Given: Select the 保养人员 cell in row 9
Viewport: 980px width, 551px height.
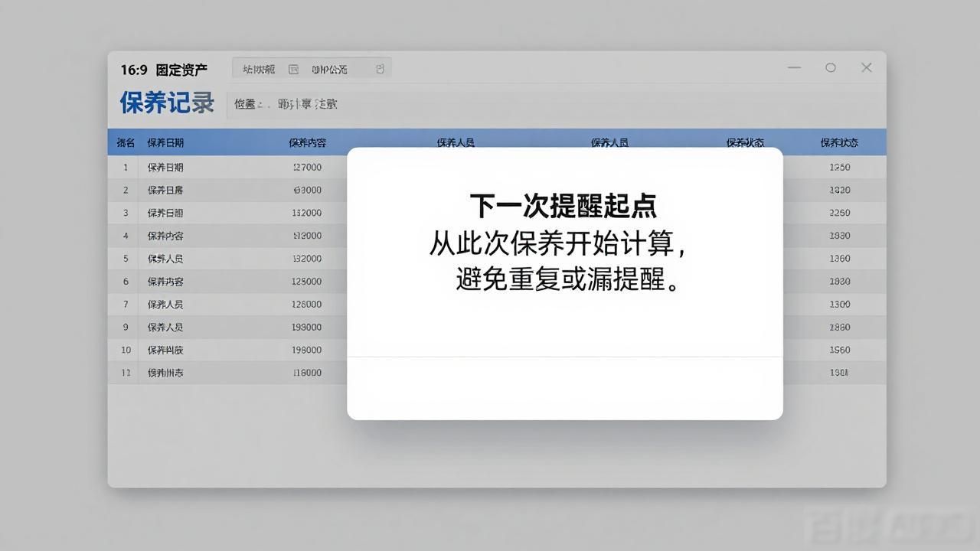Looking at the screenshot, I should click(x=165, y=328).
